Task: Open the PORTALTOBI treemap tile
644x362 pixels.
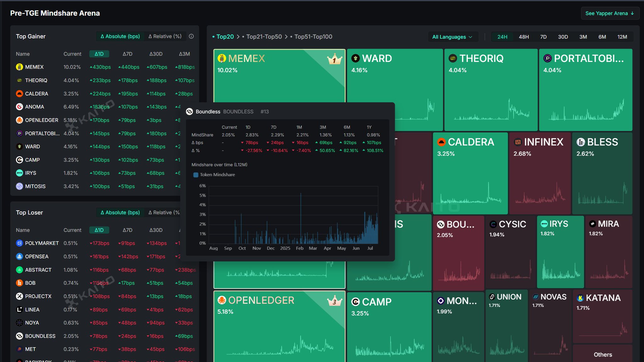Action: 586,90
